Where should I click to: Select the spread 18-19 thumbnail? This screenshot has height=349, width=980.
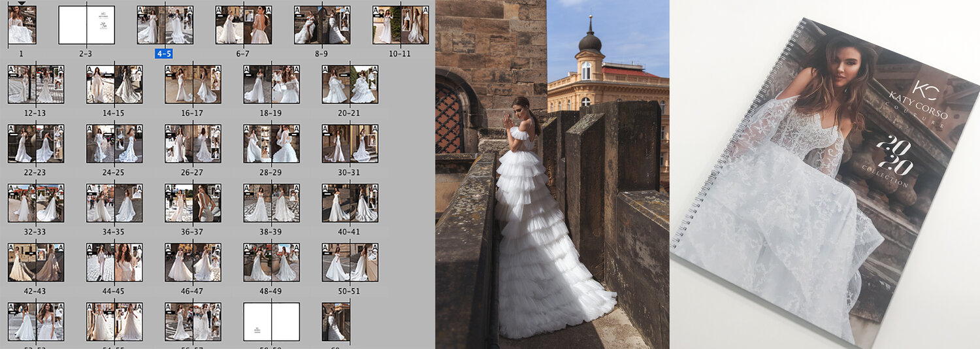272,84
